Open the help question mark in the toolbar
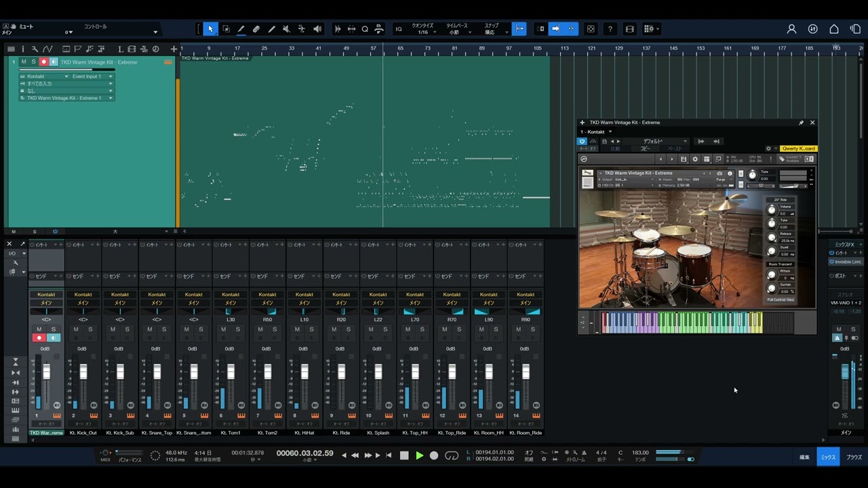868x488 pixels. click(610, 29)
